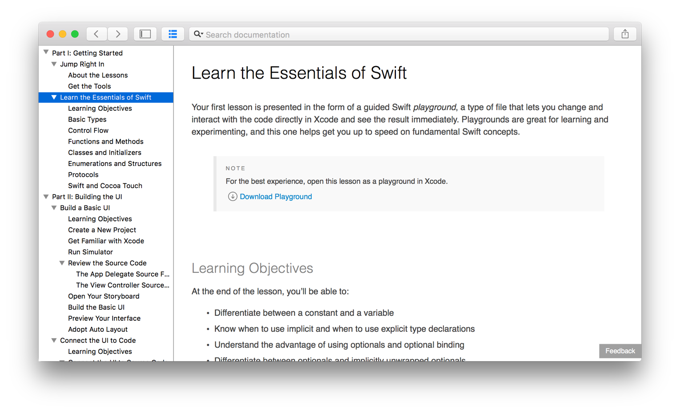Image resolution: width=680 pixels, height=413 pixels.
Task: Open The App Delegate Source File item
Action: tap(123, 274)
